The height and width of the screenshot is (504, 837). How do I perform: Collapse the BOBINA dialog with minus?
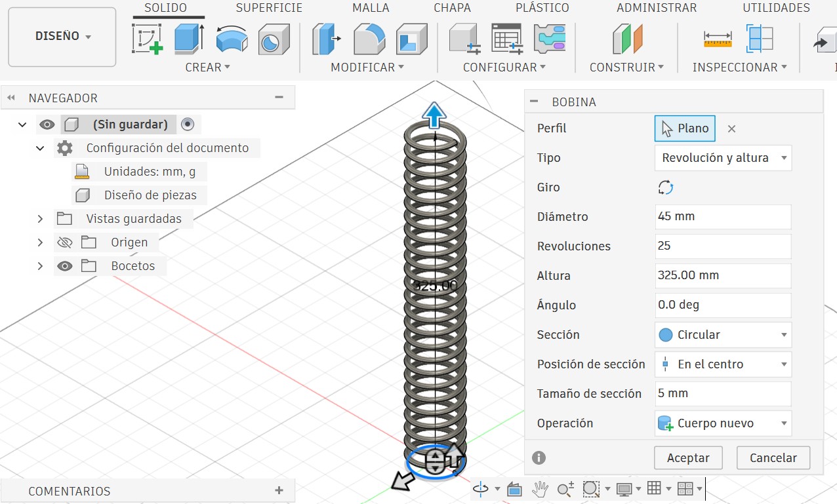pyautogui.click(x=534, y=102)
